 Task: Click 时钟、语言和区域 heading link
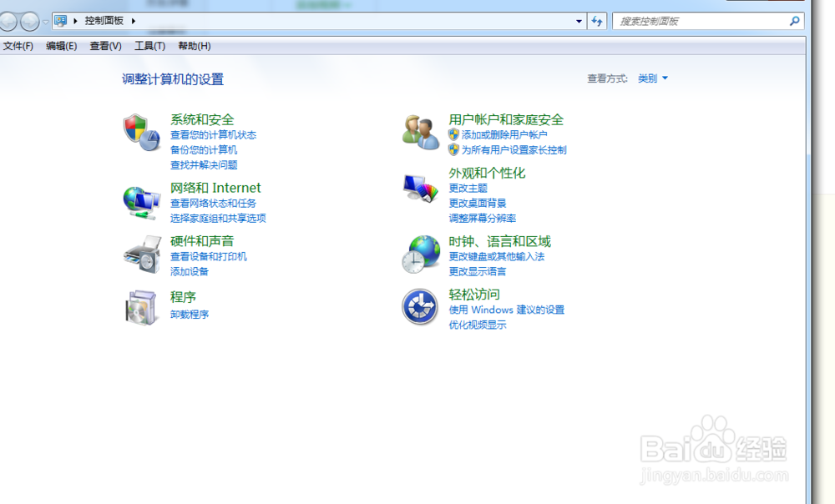click(x=499, y=242)
